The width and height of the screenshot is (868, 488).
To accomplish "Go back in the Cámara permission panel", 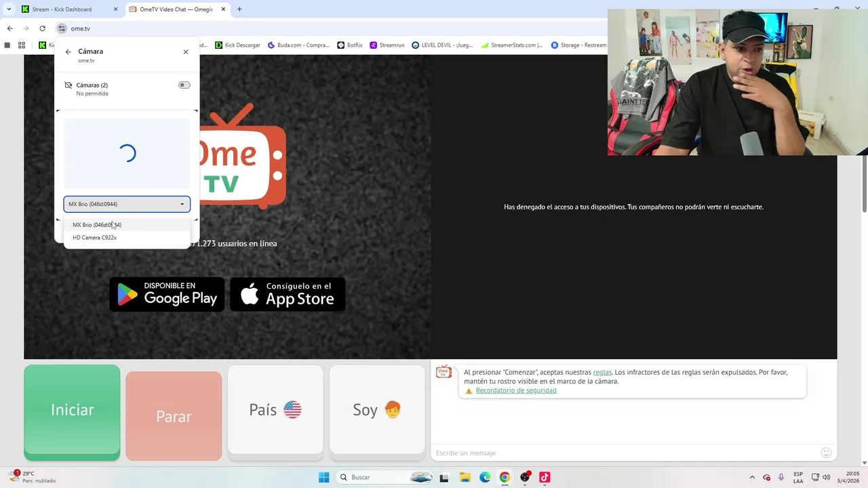I will tap(68, 52).
